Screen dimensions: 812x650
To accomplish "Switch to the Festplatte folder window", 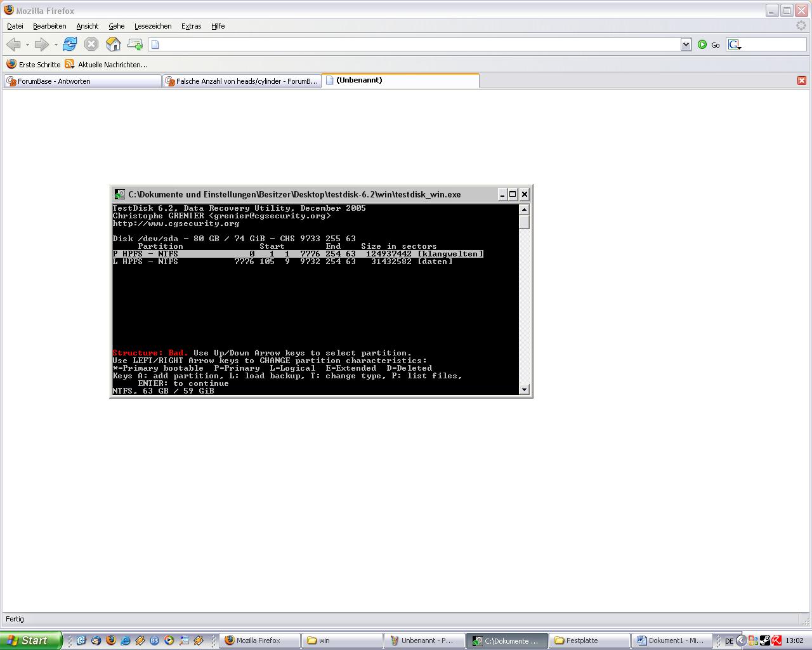I will (x=590, y=640).
